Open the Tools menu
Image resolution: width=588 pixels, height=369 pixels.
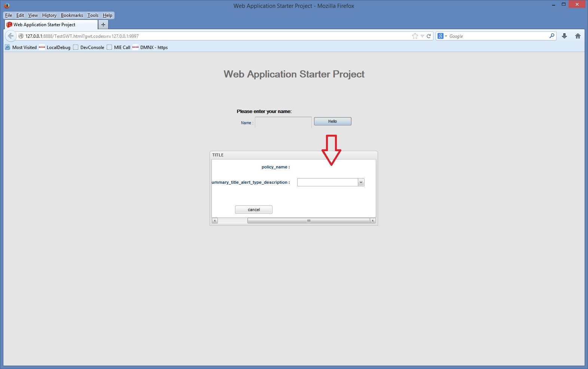93,15
